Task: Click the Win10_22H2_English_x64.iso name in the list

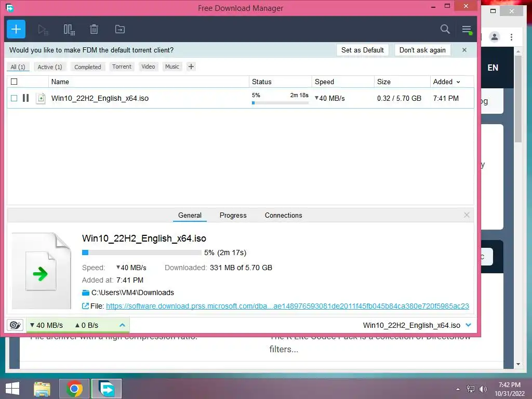Action: (x=100, y=98)
